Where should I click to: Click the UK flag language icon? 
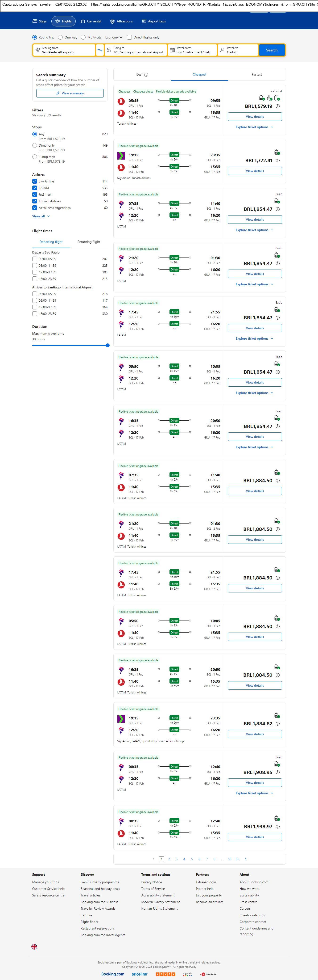pyautogui.click(x=34, y=946)
